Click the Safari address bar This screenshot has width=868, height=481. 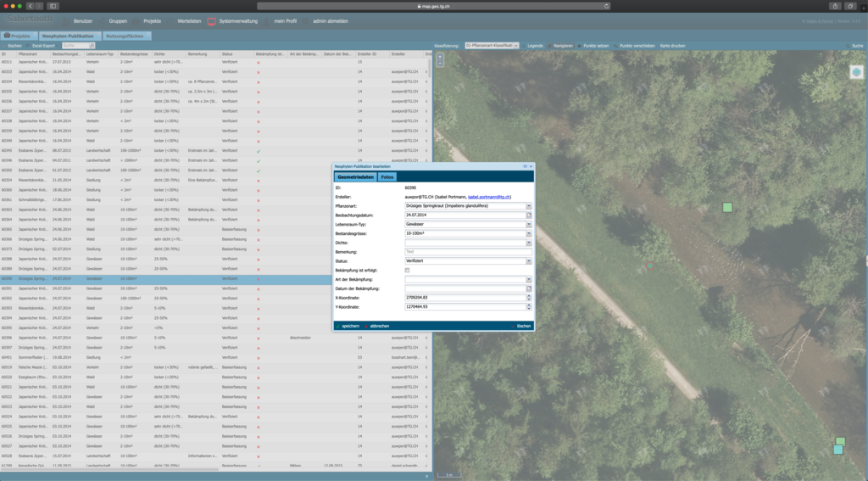click(433, 6)
